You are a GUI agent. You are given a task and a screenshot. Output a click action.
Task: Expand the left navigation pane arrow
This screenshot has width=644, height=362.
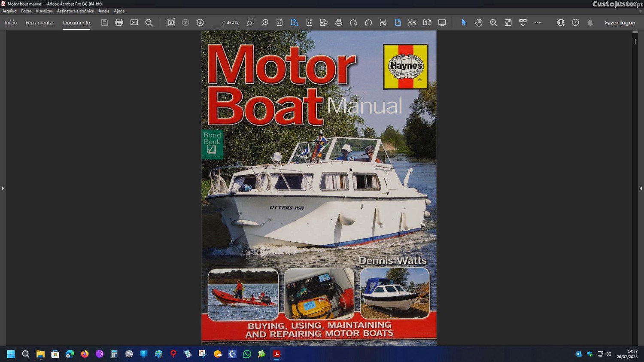pyautogui.click(x=3, y=188)
